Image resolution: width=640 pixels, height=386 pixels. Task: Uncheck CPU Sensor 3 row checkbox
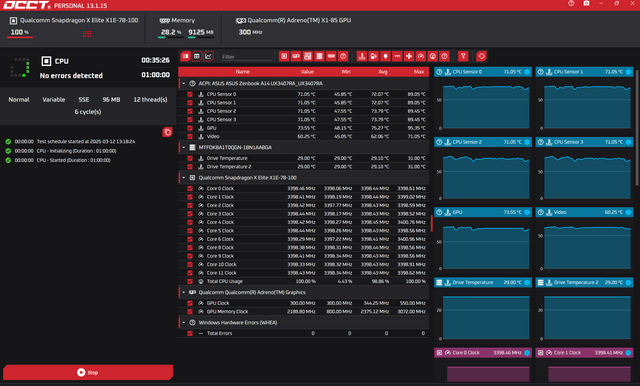click(190, 120)
